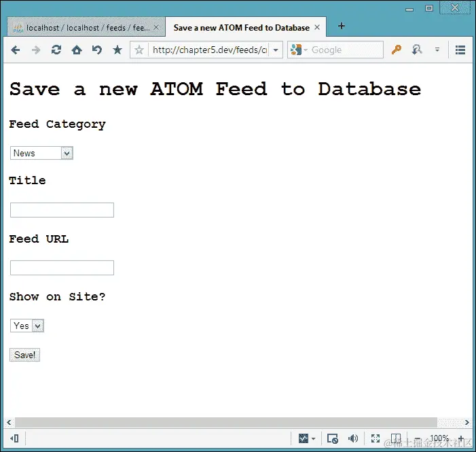Open the main menu list icon
The width and height of the screenshot is (476, 452).
(x=460, y=50)
